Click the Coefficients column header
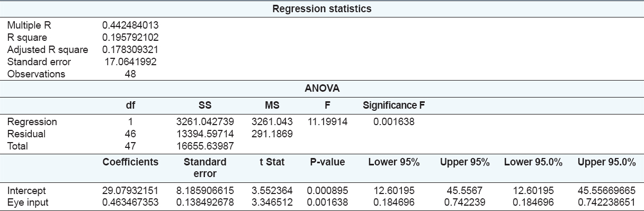 [130, 162]
